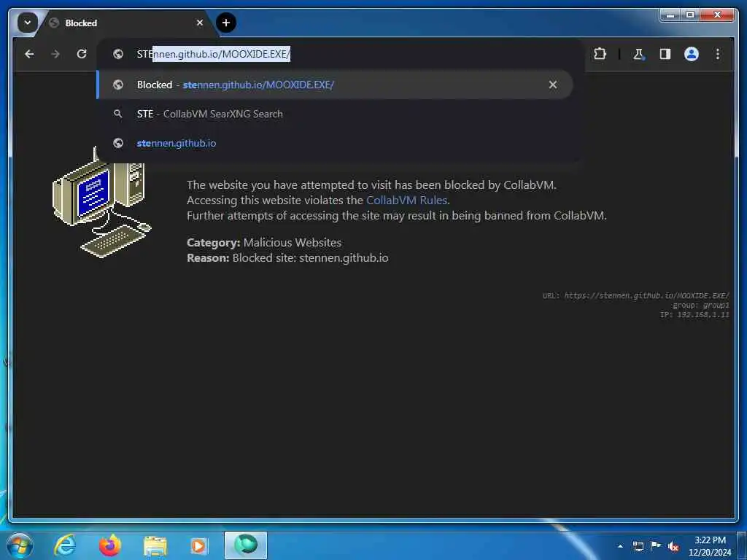Launch Firefox from taskbar
The image size is (747, 560).
click(109, 545)
